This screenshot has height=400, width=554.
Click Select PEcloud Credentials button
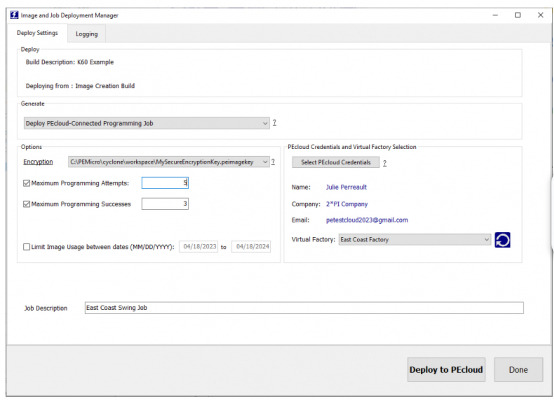point(336,162)
